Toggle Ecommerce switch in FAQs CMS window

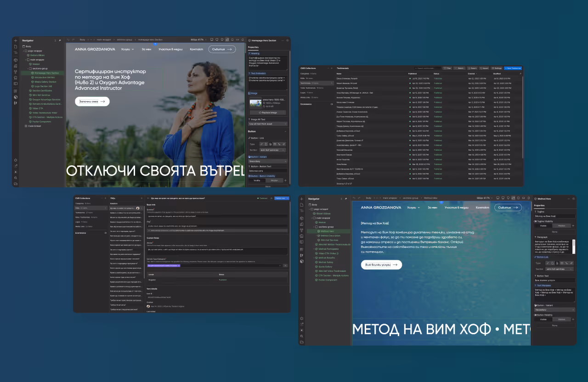[x=106, y=233]
